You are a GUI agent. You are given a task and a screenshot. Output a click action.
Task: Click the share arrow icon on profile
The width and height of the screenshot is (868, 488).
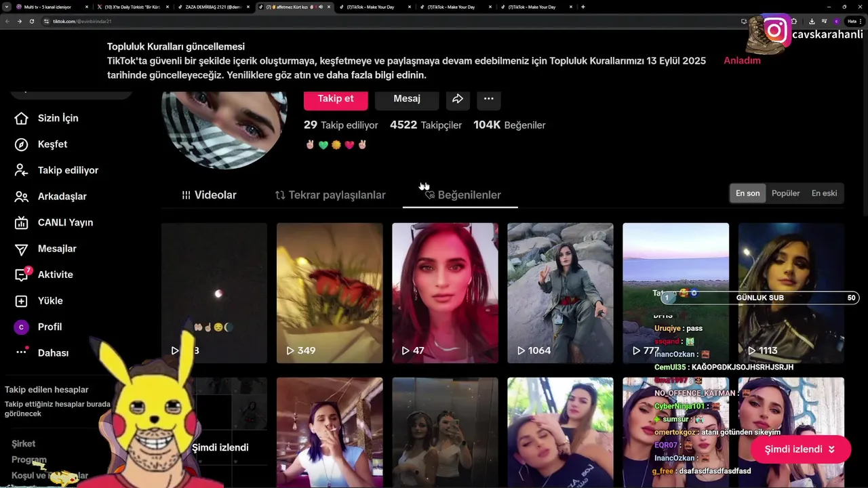[x=458, y=98]
